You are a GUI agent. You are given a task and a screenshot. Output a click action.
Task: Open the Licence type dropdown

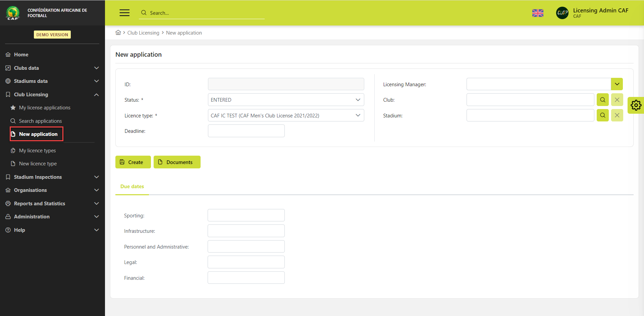286,115
